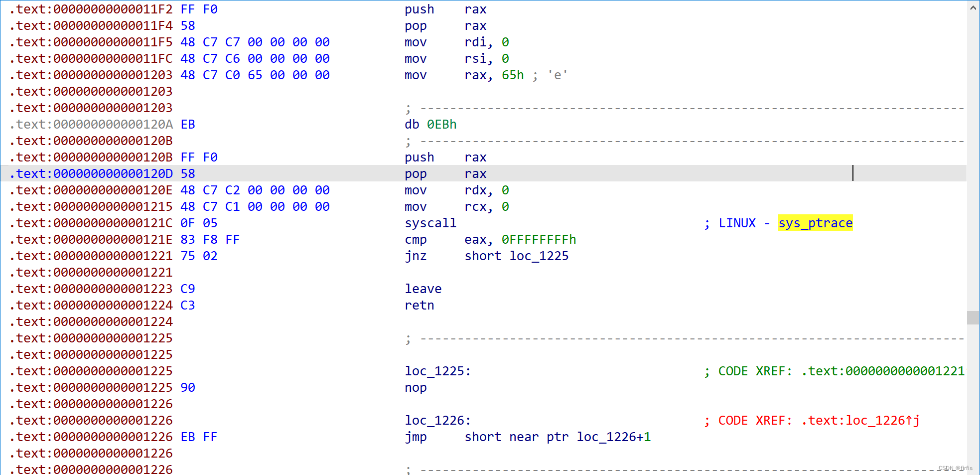Click the opcode bytes 75 02

pyautogui.click(x=199, y=256)
